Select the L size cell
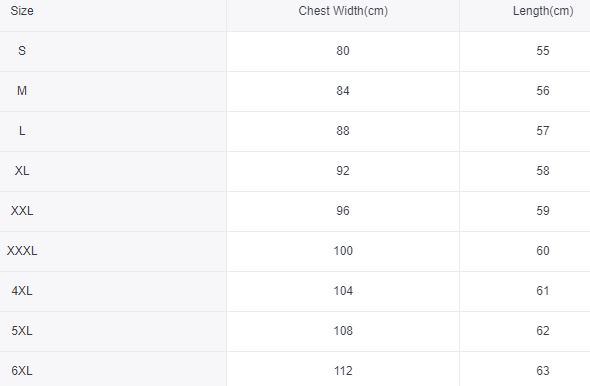590x386 pixels. (x=22, y=131)
